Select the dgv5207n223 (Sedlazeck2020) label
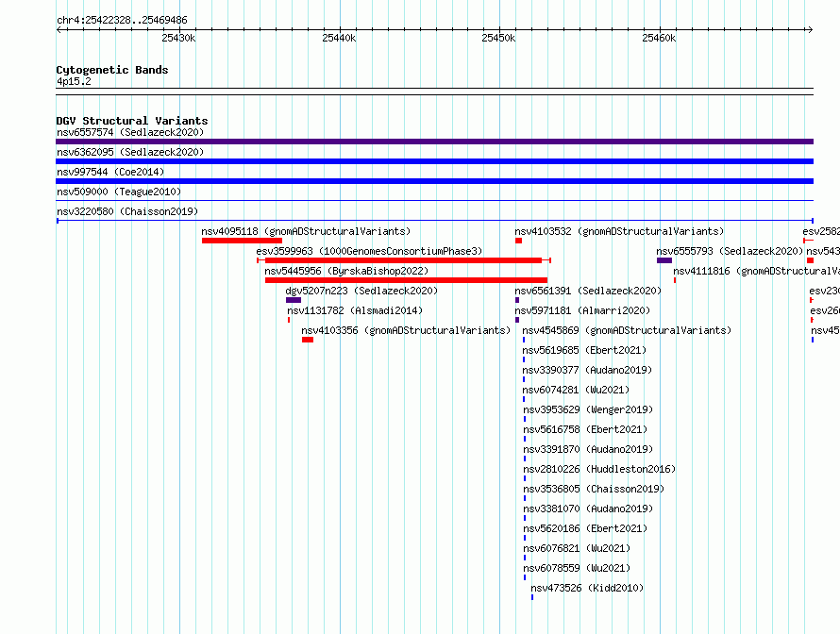840x634 pixels. click(361, 291)
